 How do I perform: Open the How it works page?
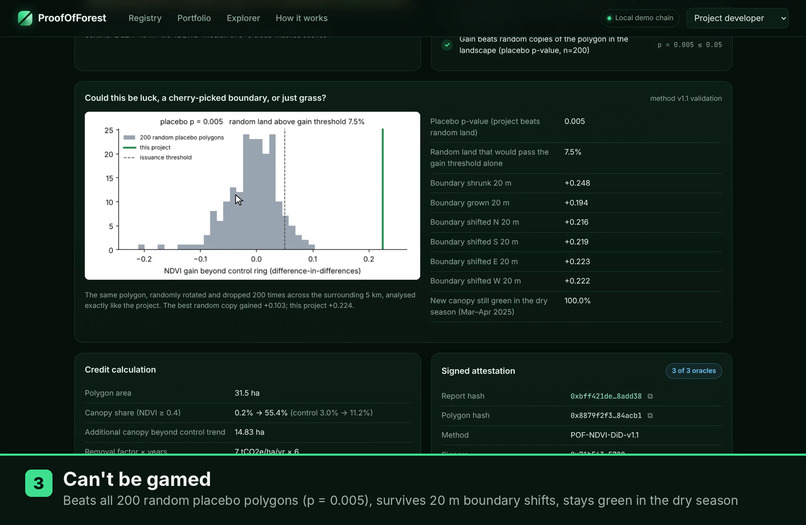pos(301,18)
